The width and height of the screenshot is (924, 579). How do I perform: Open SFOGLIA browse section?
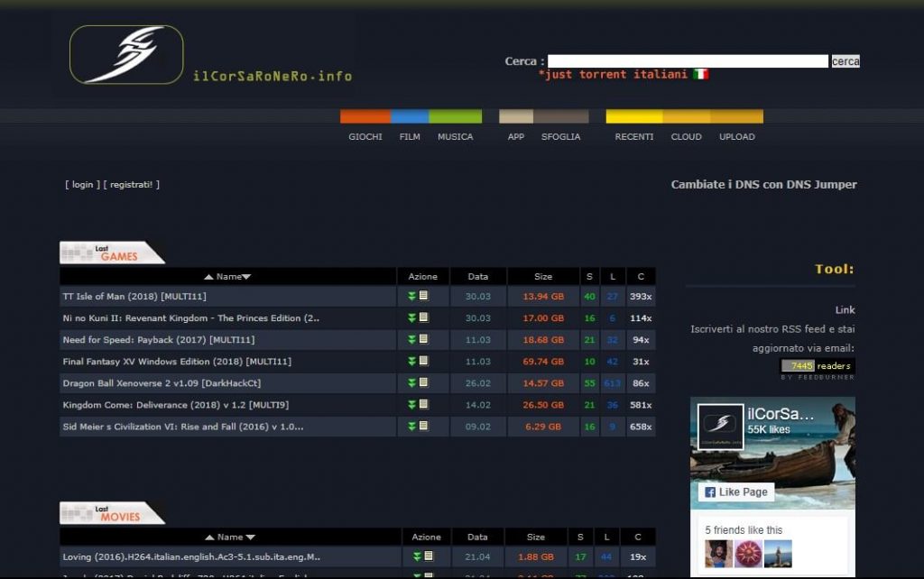coord(561,137)
